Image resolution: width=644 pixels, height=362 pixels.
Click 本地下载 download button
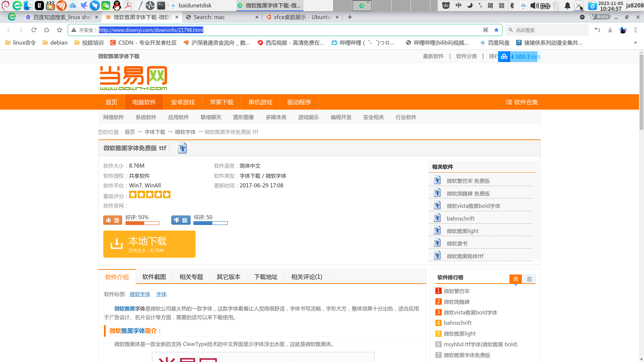pos(149,244)
